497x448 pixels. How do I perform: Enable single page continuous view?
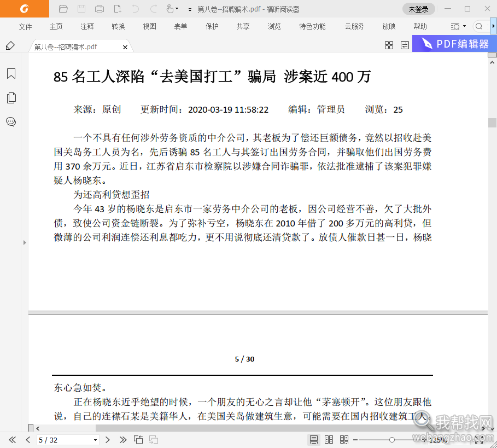click(x=314, y=439)
